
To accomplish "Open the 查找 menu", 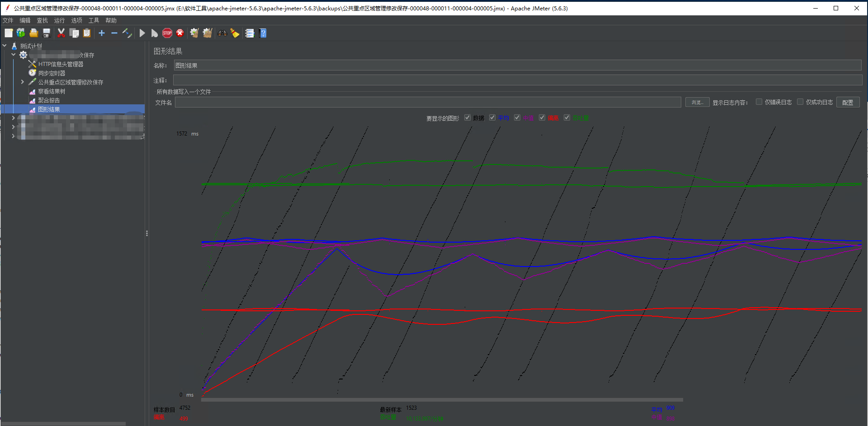I will [42, 20].
